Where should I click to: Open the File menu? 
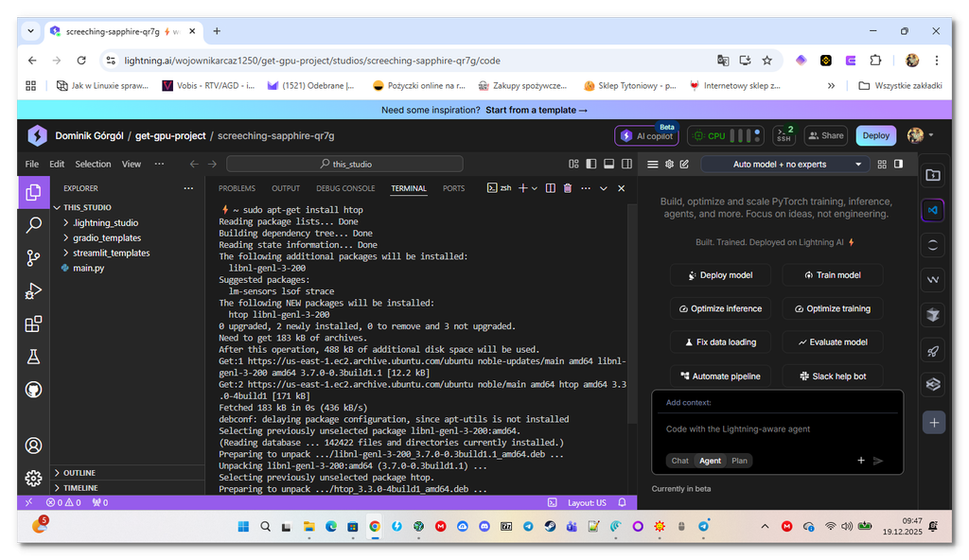pyautogui.click(x=31, y=164)
